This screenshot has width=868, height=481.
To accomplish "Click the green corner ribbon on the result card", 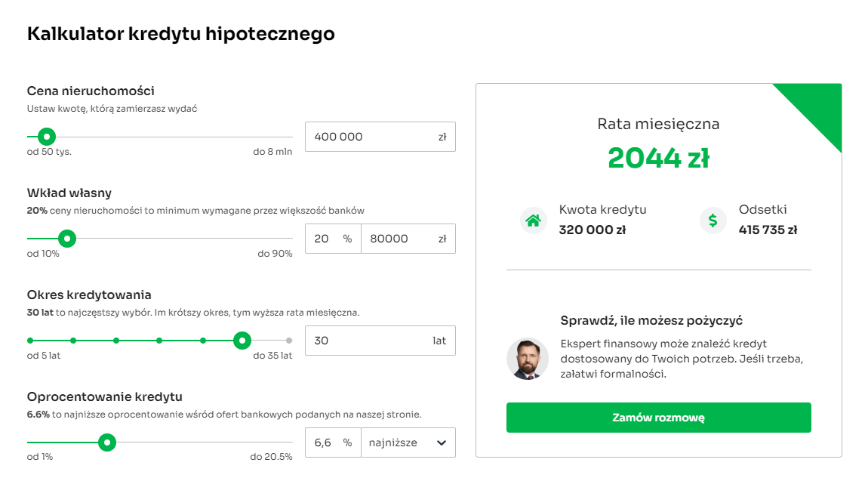I will point(819,106).
